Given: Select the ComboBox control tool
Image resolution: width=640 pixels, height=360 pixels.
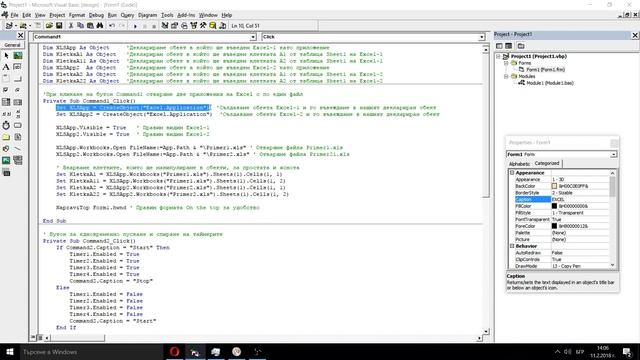Looking at the screenshot, I should 6,102.
